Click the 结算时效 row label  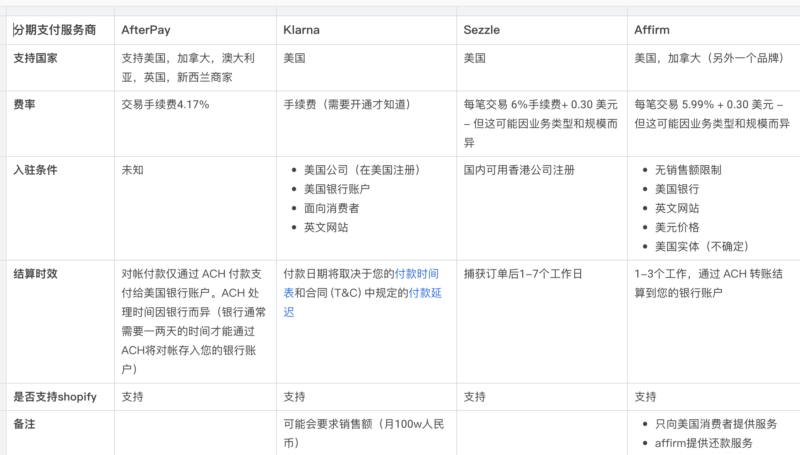35,274
